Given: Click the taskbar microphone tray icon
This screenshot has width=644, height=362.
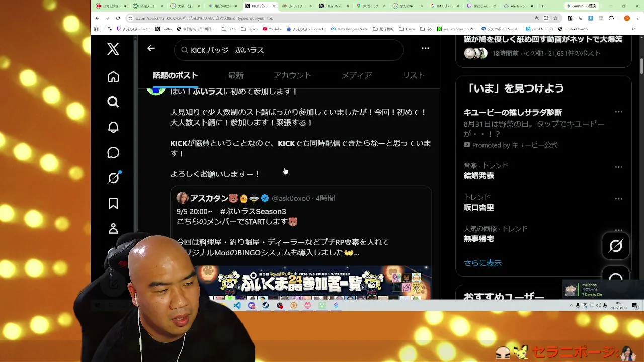Looking at the screenshot, I should [x=578, y=305].
